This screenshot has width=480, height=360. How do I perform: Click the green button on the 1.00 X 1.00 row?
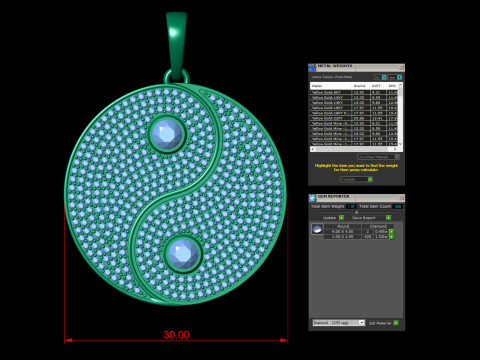(391, 237)
